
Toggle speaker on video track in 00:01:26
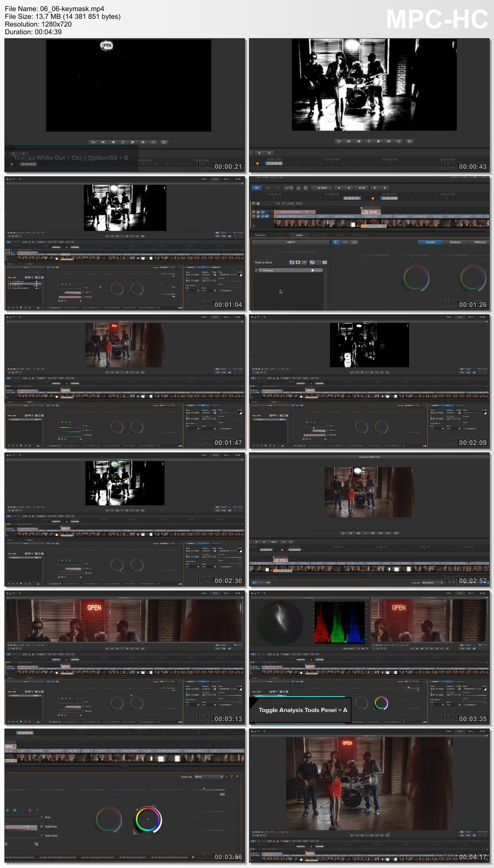point(267,216)
